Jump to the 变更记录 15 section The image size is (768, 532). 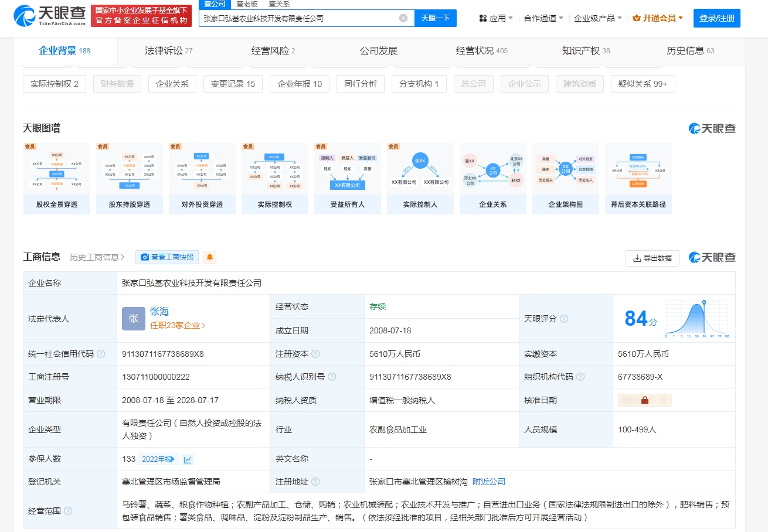click(x=233, y=84)
